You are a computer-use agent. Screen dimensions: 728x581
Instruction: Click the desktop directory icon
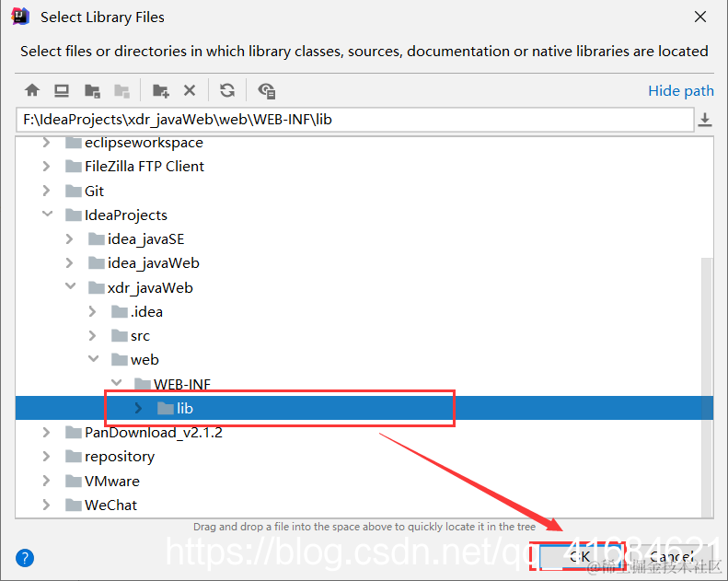click(62, 90)
